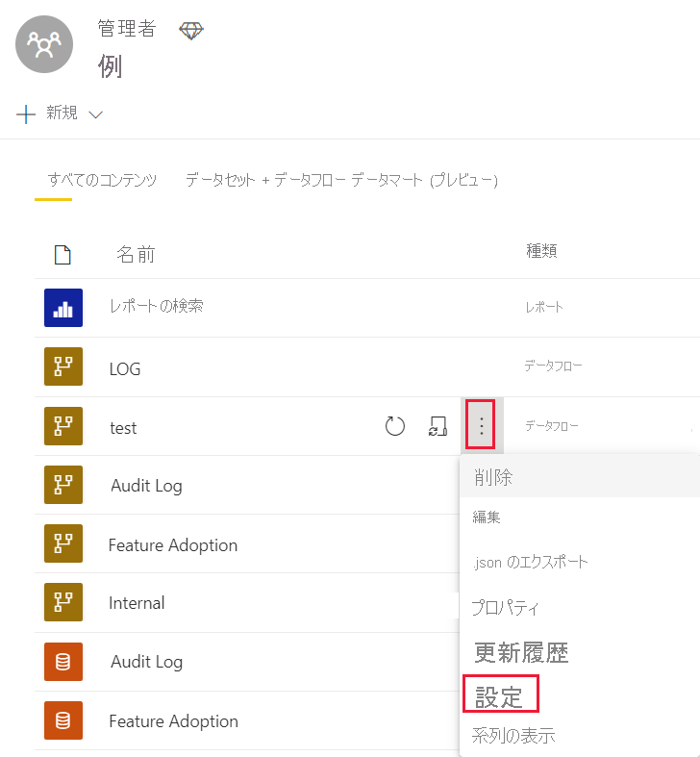Sort by the 名前 column header
This screenshot has width=700, height=757.
(x=136, y=255)
